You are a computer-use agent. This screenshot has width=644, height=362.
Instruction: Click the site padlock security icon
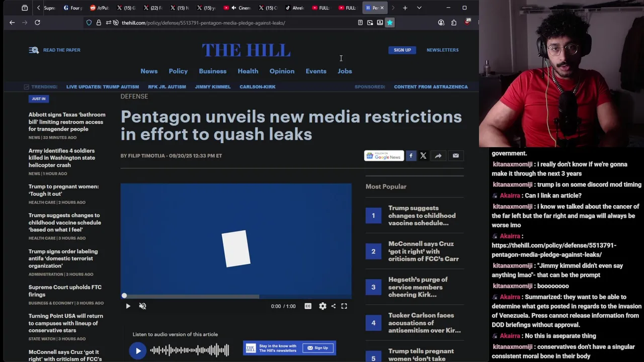[x=99, y=23]
